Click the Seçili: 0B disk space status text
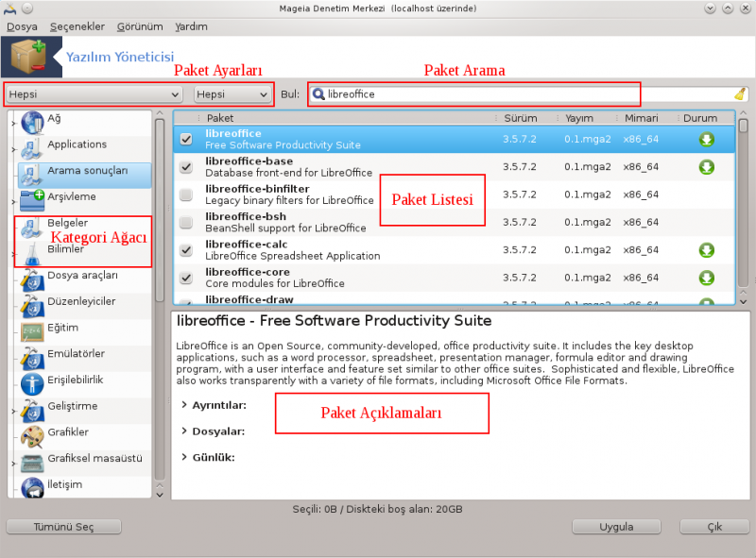The height and width of the screenshot is (558, 756). (377, 509)
